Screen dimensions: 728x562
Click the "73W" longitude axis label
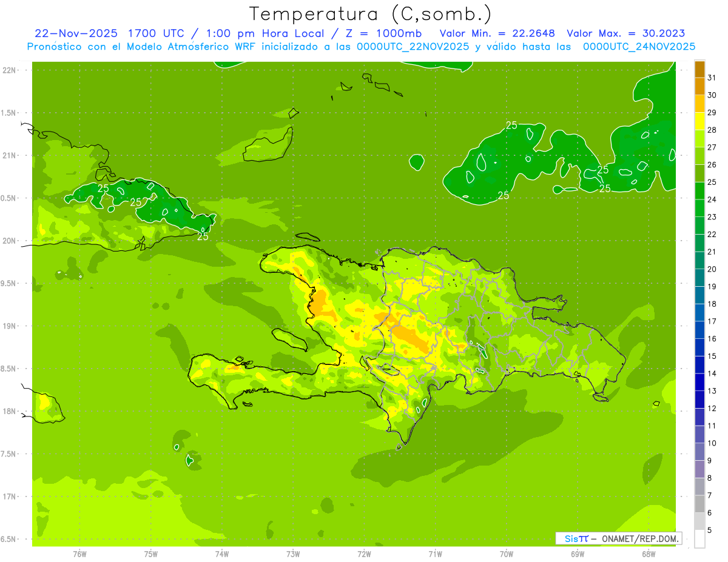293,555
